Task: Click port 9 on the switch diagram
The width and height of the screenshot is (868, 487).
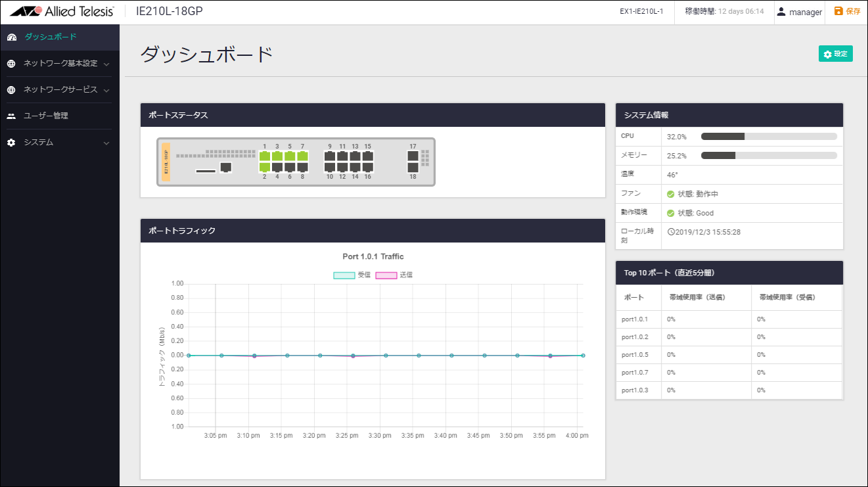Action: [330, 156]
